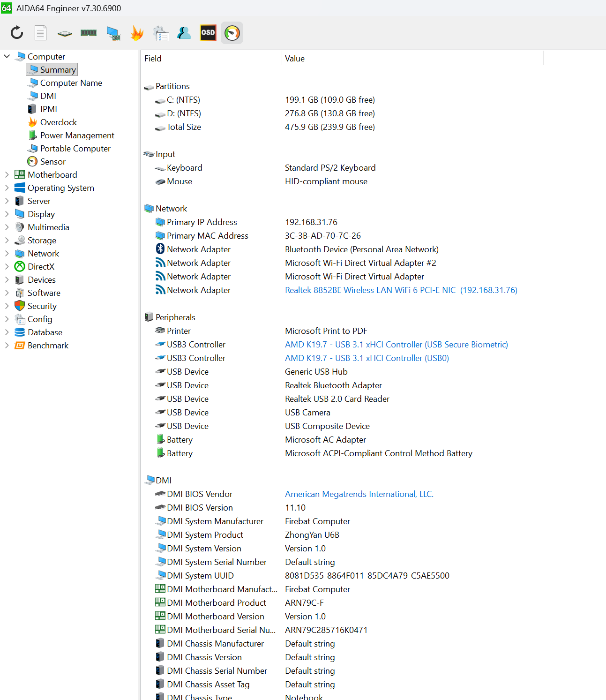The image size is (606, 700).
Task: Click the checklist preferences toolbar icon
Action: click(x=161, y=33)
